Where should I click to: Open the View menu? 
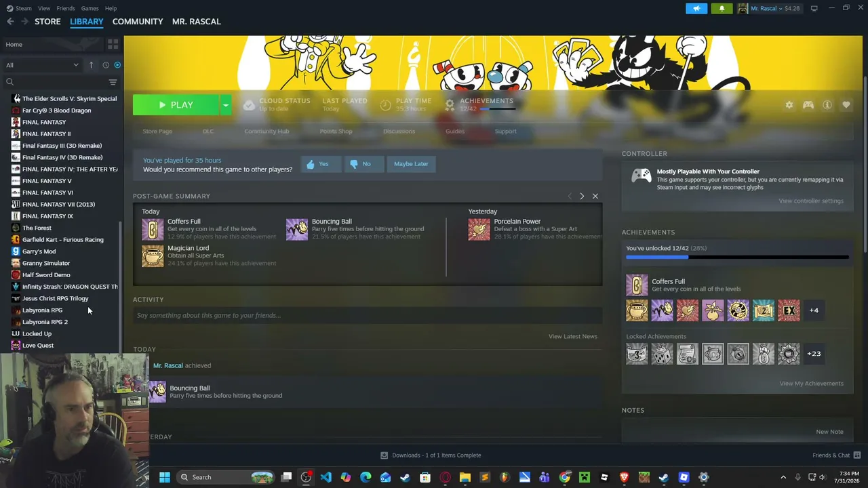pos(44,8)
